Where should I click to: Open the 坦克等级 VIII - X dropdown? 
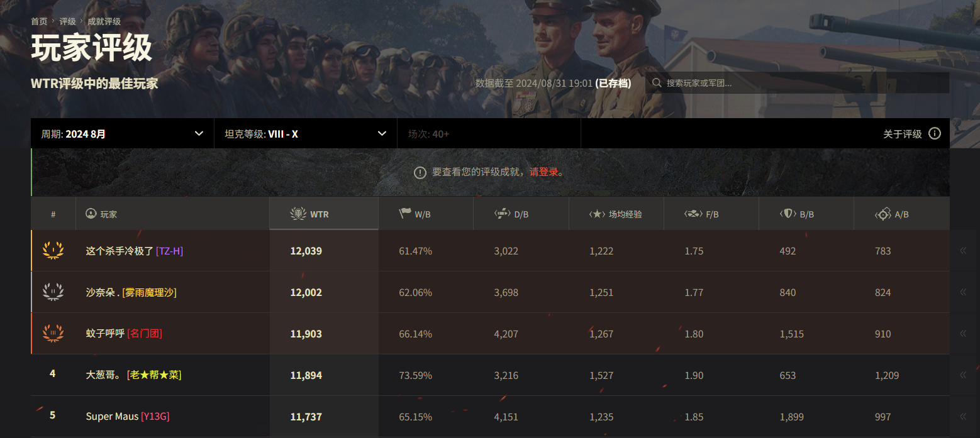click(x=306, y=134)
